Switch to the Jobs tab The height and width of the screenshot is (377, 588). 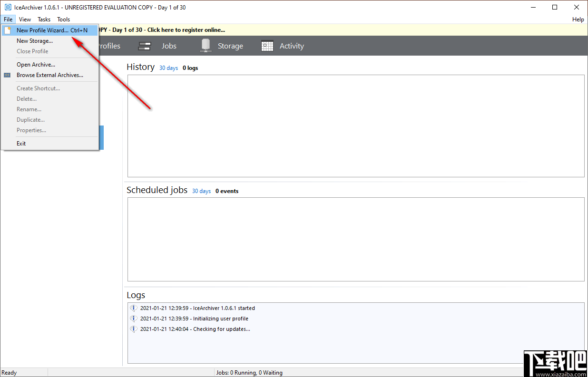pyautogui.click(x=169, y=46)
